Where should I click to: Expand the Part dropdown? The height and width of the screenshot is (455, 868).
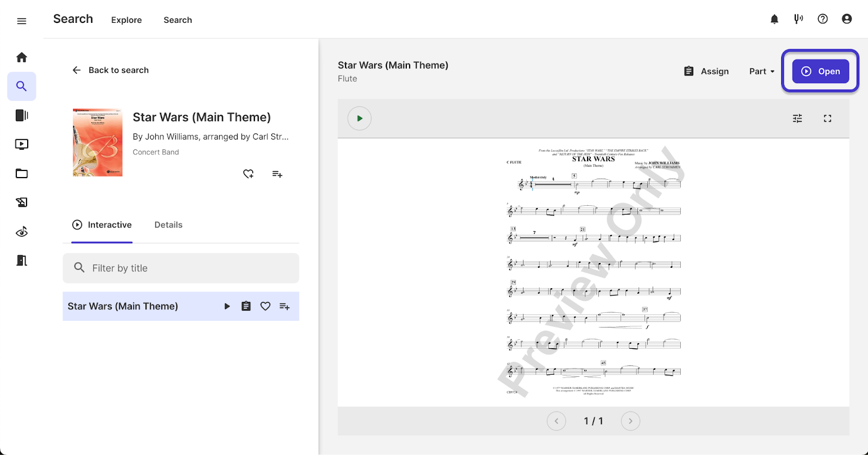[762, 71]
